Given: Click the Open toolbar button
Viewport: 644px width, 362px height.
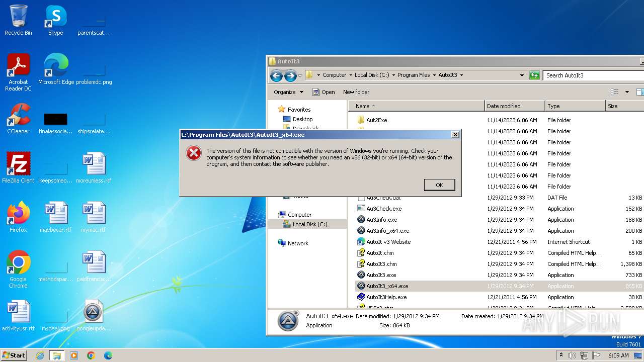Looking at the screenshot, I should click(324, 92).
